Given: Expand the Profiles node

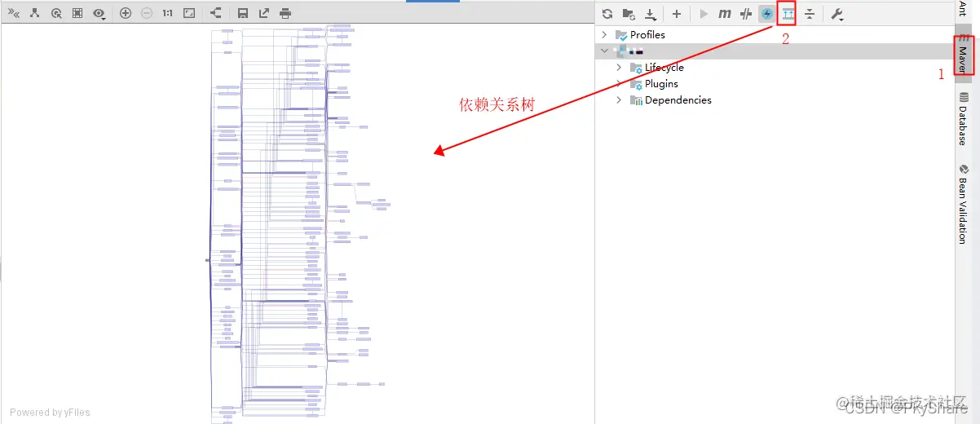Looking at the screenshot, I should click(604, 35).
